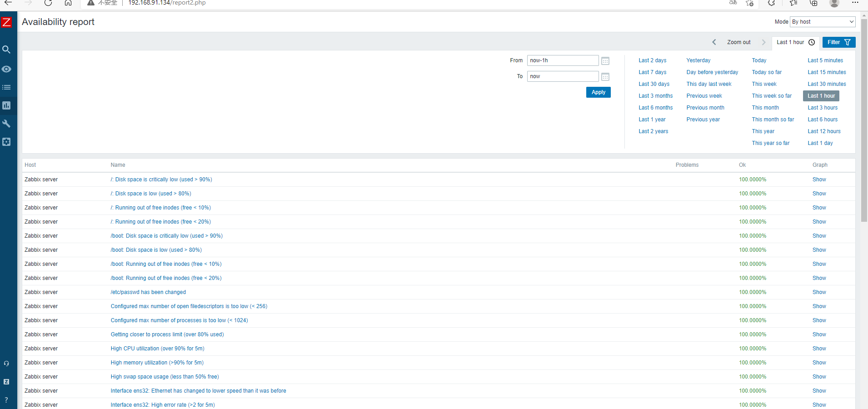Open Configuration wrench icon in sidebar
Viewport: 868px width, 409px height.
pyautogui.click(x=6, y=124)
